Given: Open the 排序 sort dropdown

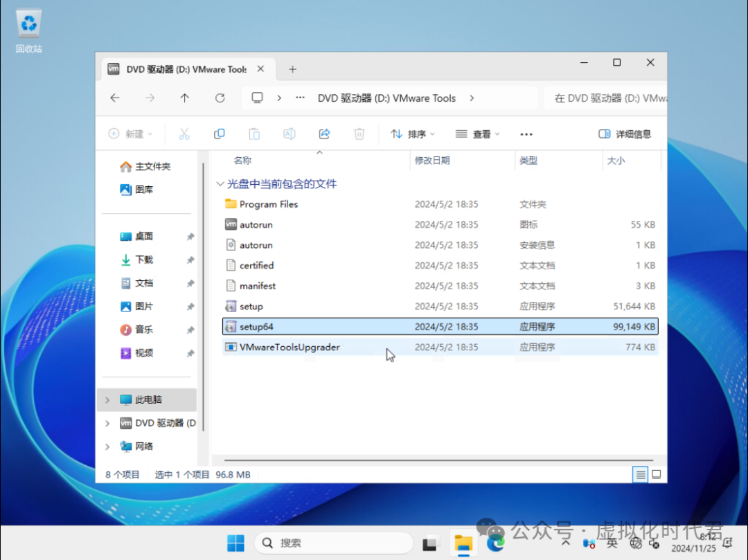Looking at the screenshot, I should 413,134.
